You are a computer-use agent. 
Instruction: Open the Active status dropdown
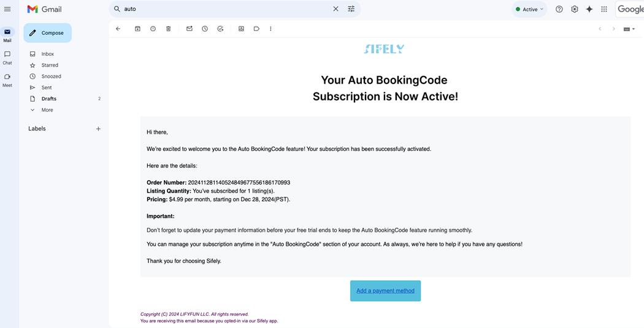coord(529,9)
